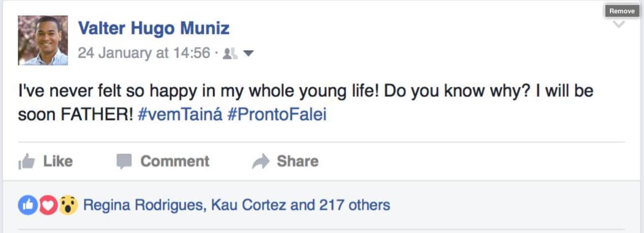This screenshot has width=644, height=233.
Task: Click the Share text label
Action: [298, 161]
